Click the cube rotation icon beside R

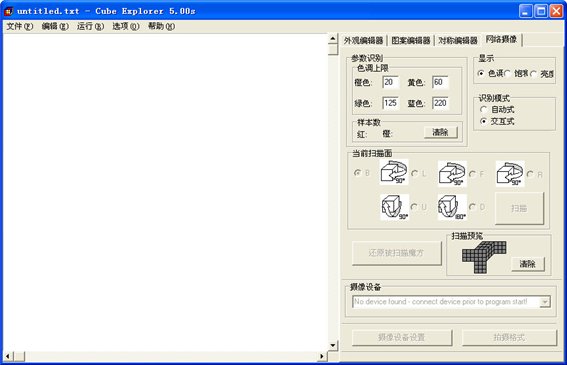click(510, 174)
